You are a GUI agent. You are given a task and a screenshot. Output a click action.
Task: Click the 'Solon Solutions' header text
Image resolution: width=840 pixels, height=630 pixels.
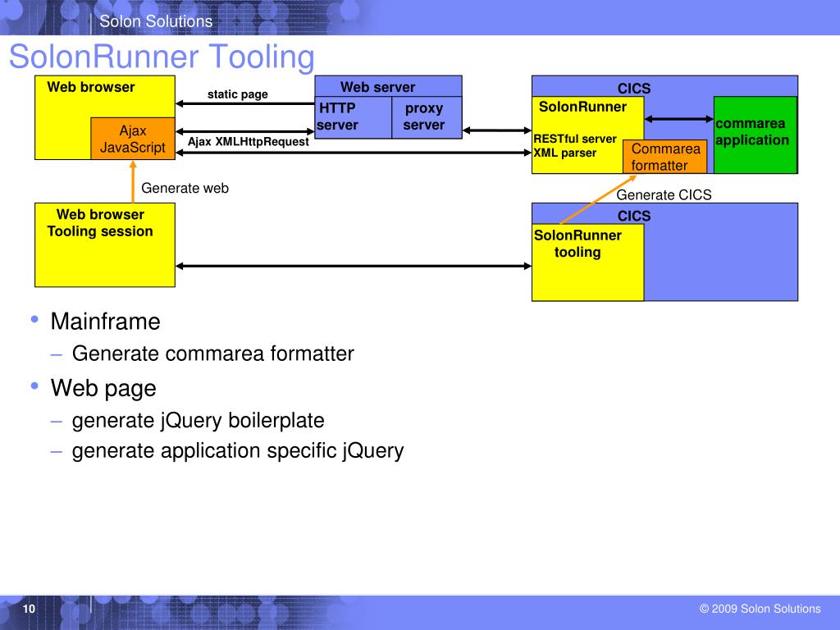tap(156, 21)
